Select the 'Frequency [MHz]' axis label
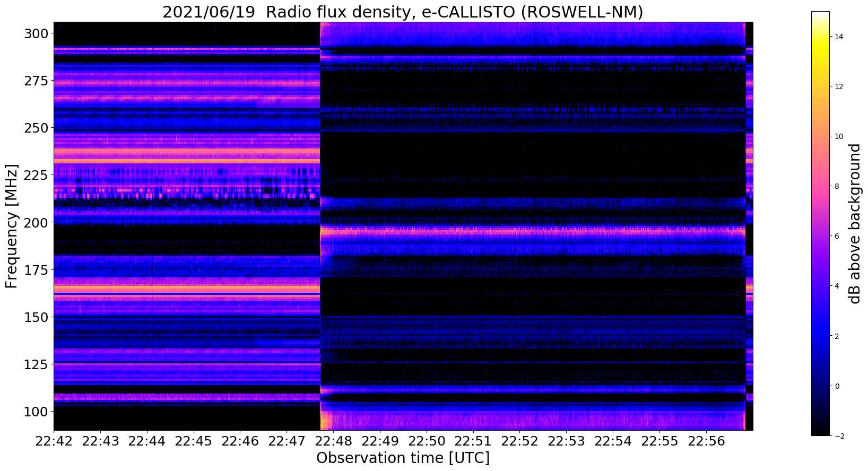 [x=12, y=226]
